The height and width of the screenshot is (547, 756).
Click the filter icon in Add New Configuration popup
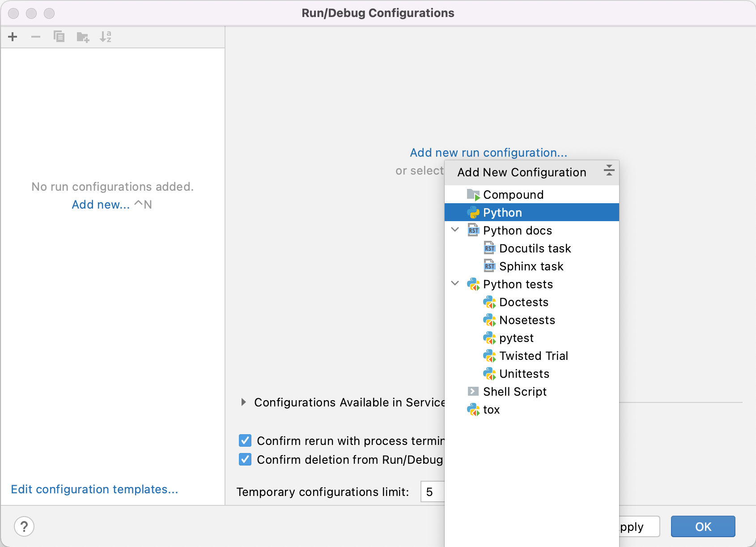pyautogui.click(x=609, y=171)
